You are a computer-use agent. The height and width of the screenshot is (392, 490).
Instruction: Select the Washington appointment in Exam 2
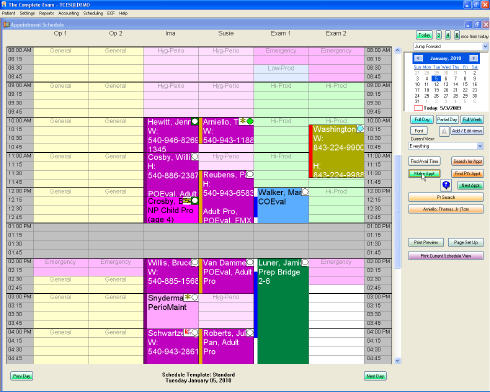pos(337,152)
